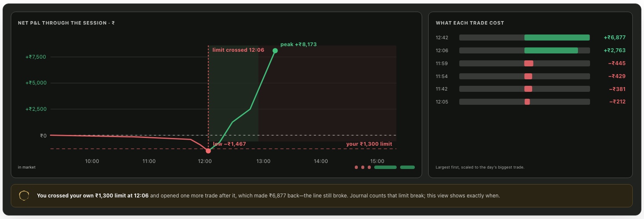Select the 11:54 trade bar
Image resolution: width=644 pixels, height=219 pixels.
point(524,76)
